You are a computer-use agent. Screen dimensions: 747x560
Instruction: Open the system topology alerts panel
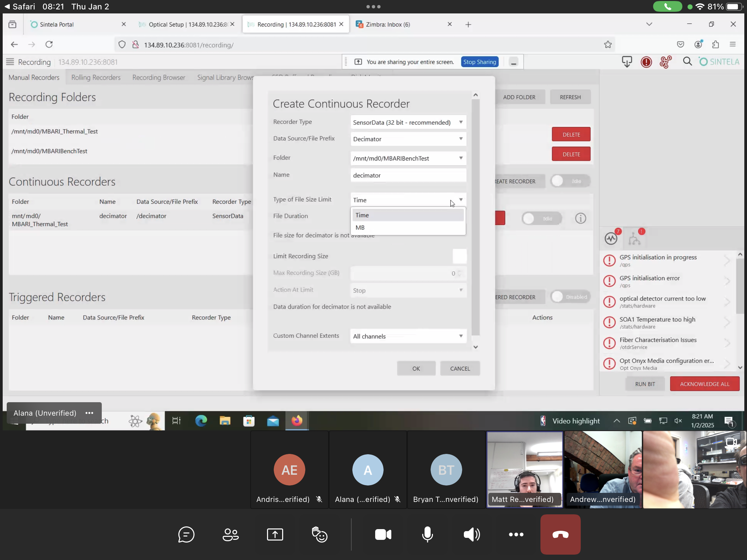pyautogui.click(x=634, y=239)
